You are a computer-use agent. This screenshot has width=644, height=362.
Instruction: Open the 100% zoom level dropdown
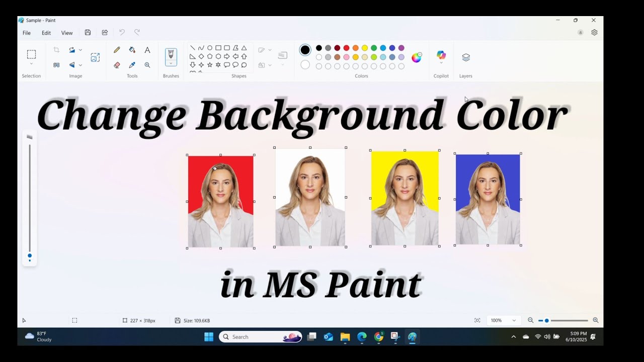point(504,320)
